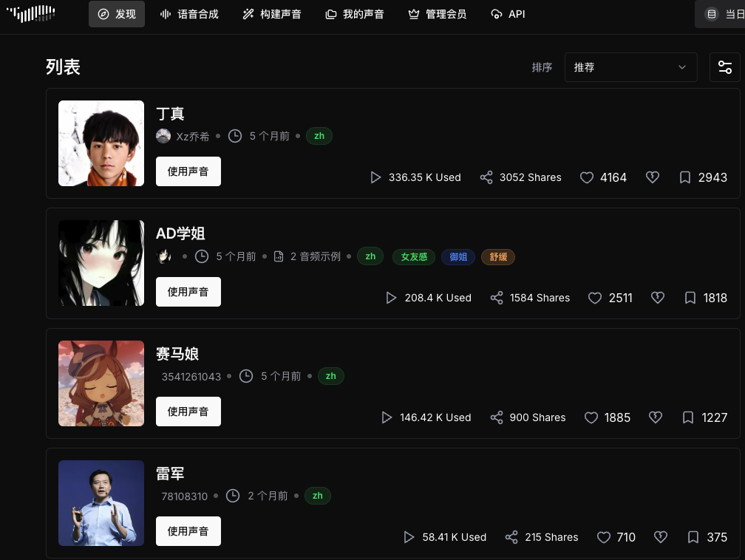The width and height of the screenshot is (745, 560).
Task: Click 使用声音 button for 雷军
Action: pos(188,531)
